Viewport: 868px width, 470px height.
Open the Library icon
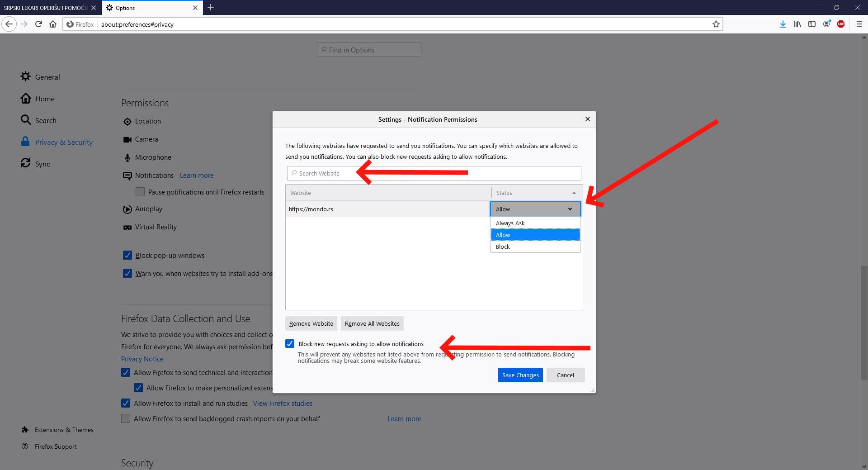pyautogui.click(x=797, y=24)
